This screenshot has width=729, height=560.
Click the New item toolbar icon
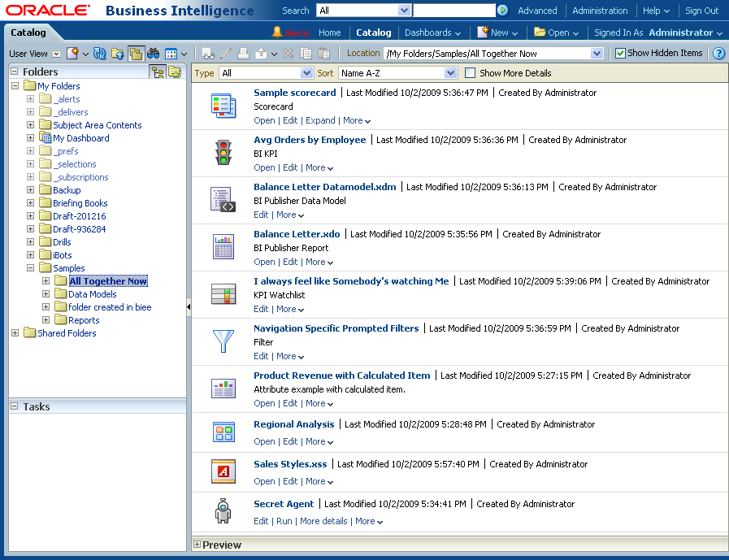tap(72, 54)
